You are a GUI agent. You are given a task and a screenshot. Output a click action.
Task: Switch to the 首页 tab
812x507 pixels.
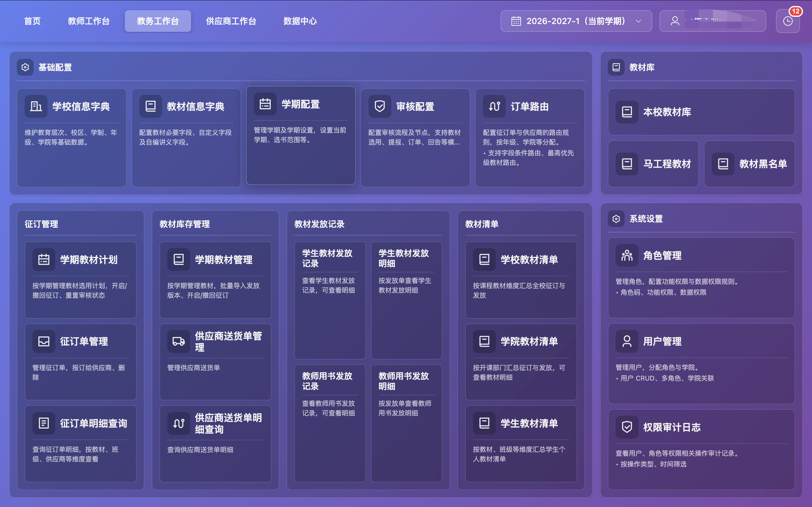point(32,21)
